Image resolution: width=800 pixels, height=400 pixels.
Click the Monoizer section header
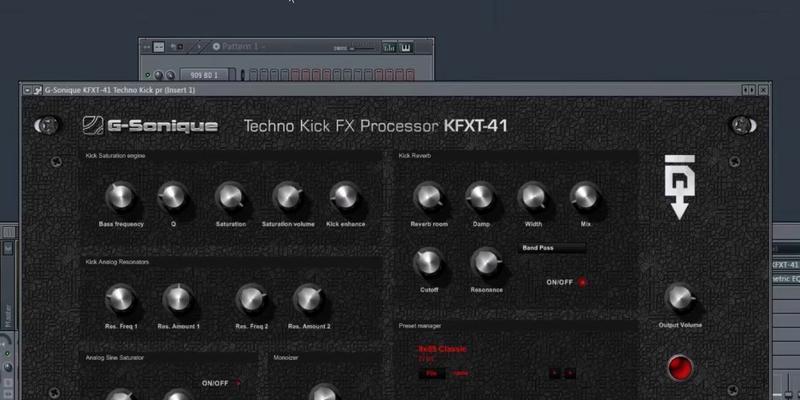pos(286,358)
